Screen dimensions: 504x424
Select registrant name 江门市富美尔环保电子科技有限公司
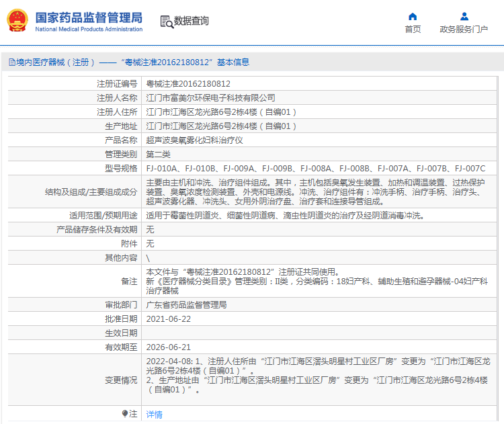coord(210,97)
